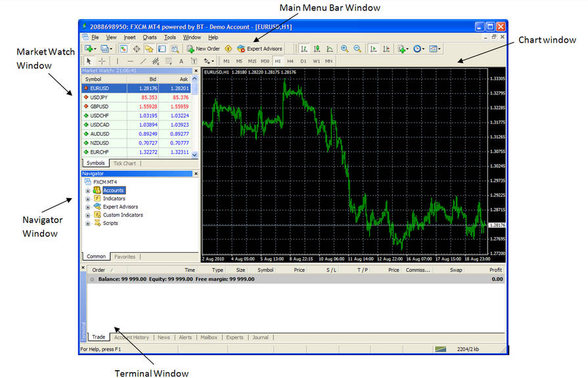This screenshot has height=378, width=588.
Task: Open the Tools menu
Action: (170, 37)
